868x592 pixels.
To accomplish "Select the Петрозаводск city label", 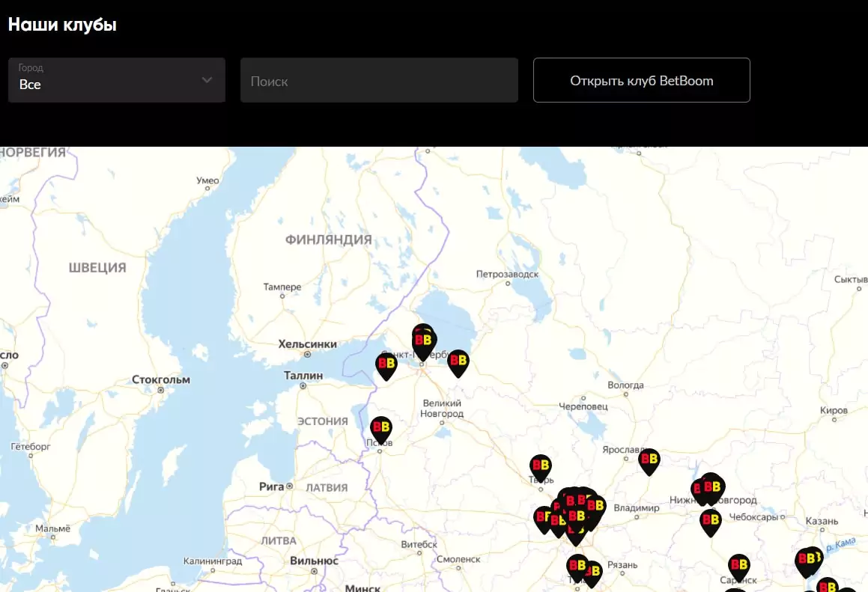I will (507, 274).
